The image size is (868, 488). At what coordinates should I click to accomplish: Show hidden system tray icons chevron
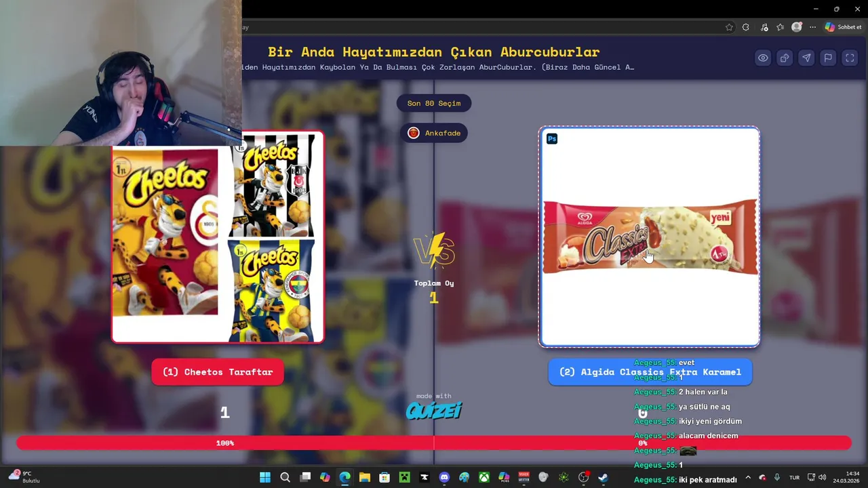[x=748, y=477]
